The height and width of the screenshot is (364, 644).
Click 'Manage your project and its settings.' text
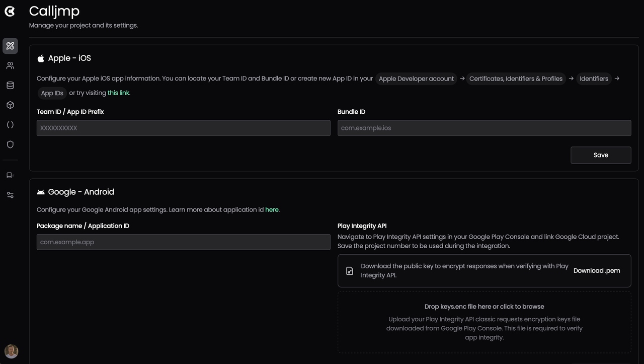click(x=84, y=25)
